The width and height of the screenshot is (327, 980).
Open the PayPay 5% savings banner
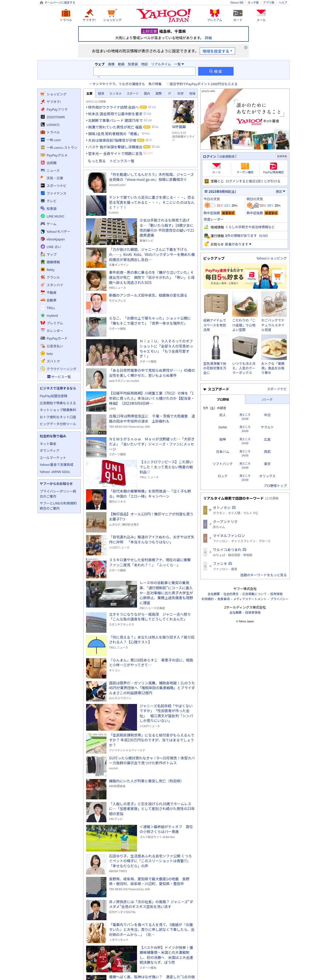pyautogui.click(x=245, y=276)
